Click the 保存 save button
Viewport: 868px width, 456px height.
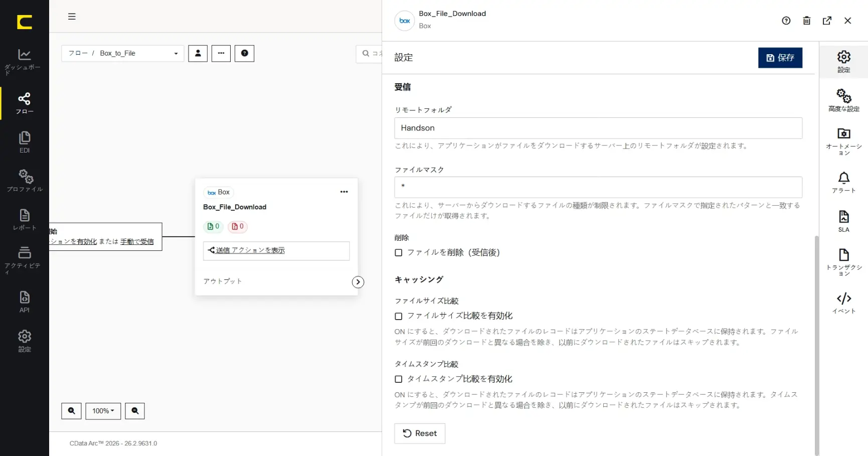tap(780, 58)
